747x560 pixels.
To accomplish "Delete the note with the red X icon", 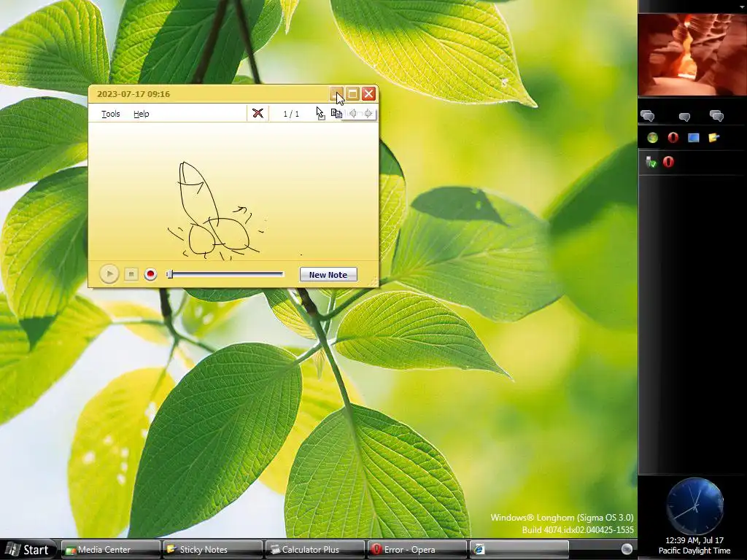I will tap(258, 113).
